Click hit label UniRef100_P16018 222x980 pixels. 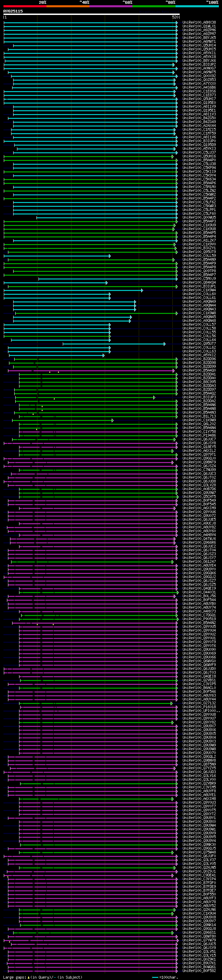click(x=199, y=707)
